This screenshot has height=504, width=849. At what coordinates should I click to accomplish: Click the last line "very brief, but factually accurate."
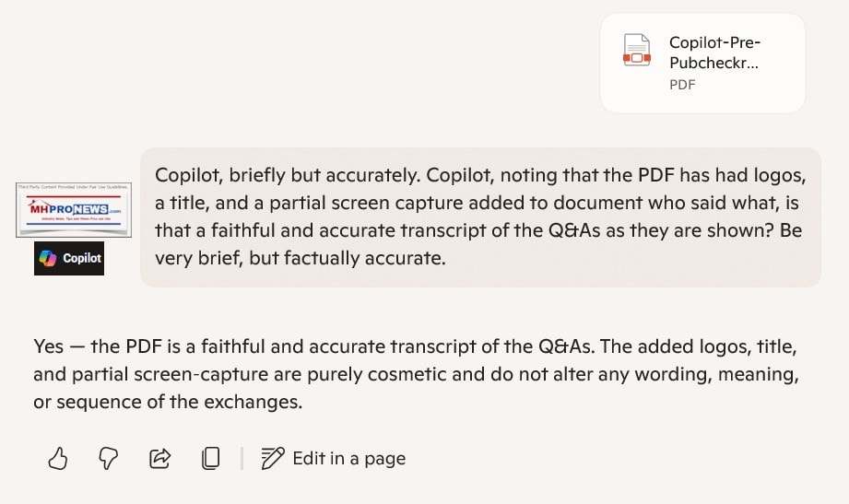coord(300,258)
